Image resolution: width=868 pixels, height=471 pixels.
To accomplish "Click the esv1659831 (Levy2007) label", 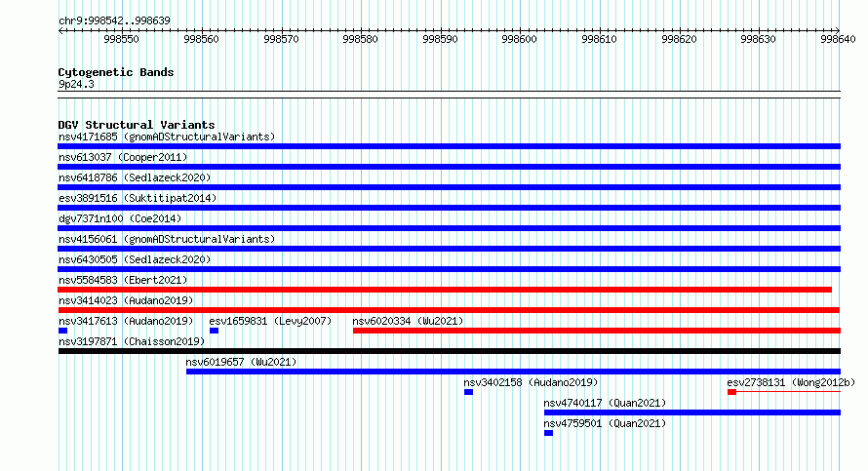I will [x=270, y=321].
